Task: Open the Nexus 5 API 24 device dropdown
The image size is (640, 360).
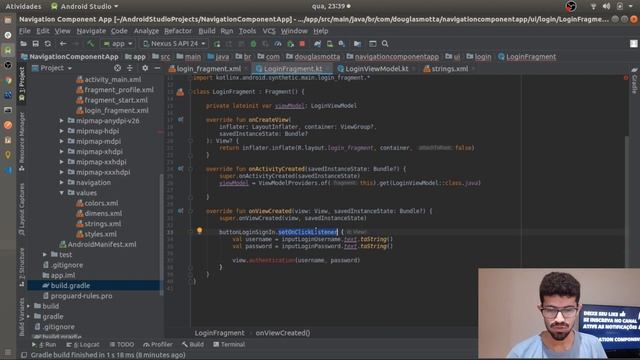Action: [x=174, y=44]
